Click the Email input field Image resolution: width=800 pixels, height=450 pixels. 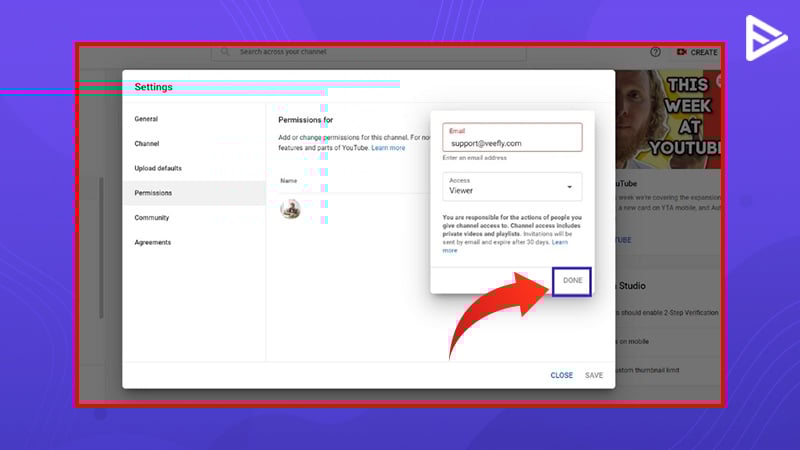[x=512, y=137]
